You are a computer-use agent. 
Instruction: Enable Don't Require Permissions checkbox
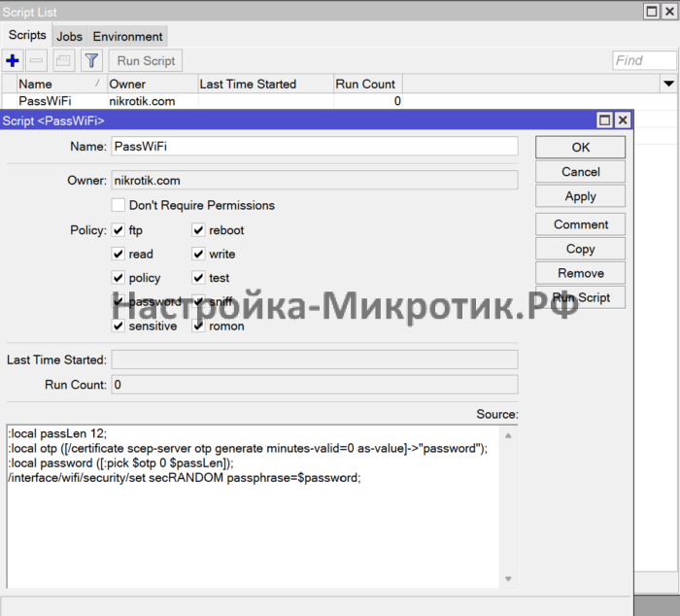[x=118, y=205]
